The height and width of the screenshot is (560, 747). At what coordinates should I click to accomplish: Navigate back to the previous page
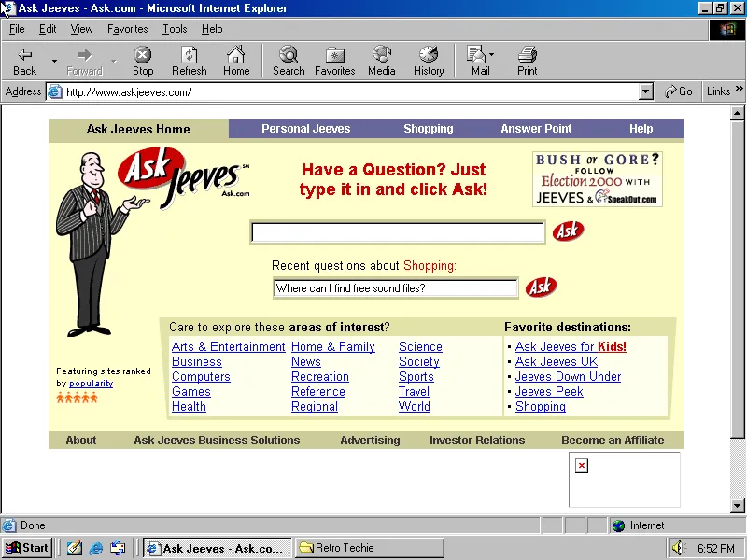pos(24,61)
